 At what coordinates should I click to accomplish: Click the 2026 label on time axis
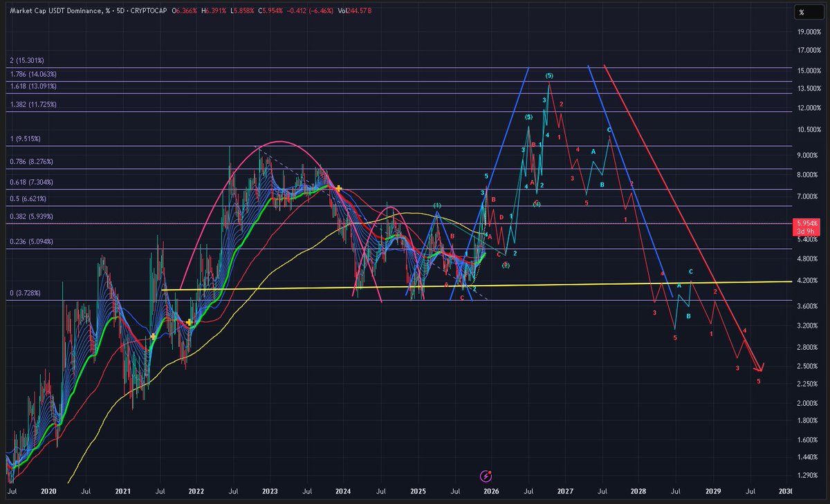[491, 491]
